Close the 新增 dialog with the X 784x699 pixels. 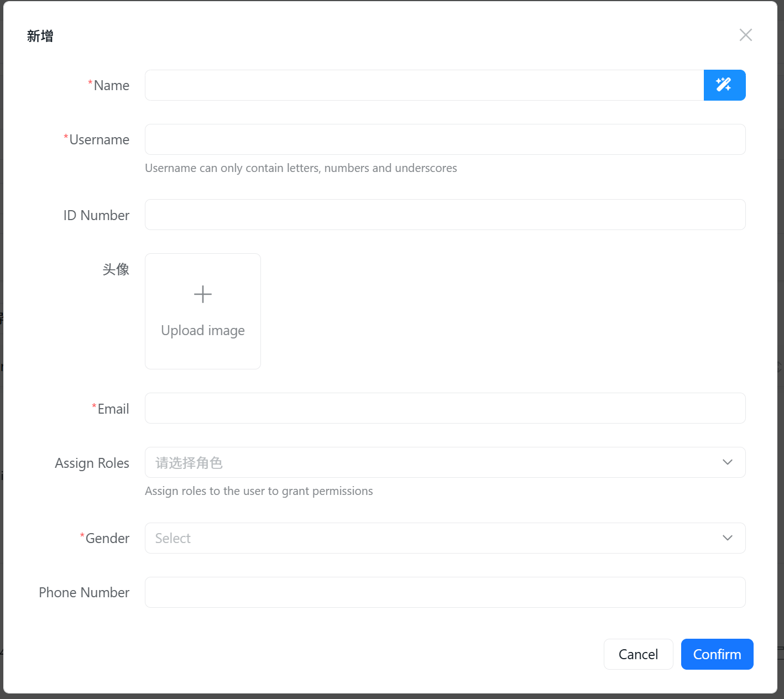pyautogui.click(x=745, y=35)
